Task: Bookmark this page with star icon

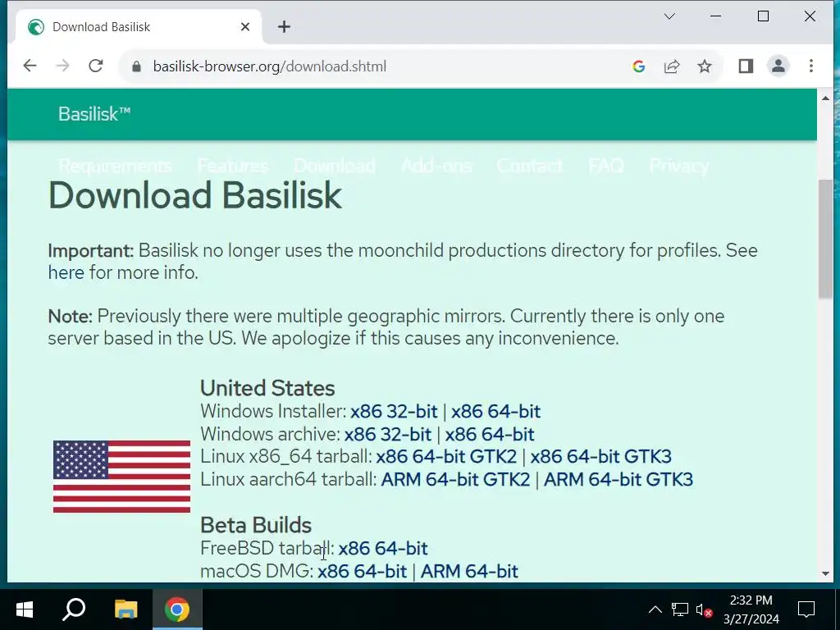Action: pyautogui.click(x=705, y=66)
